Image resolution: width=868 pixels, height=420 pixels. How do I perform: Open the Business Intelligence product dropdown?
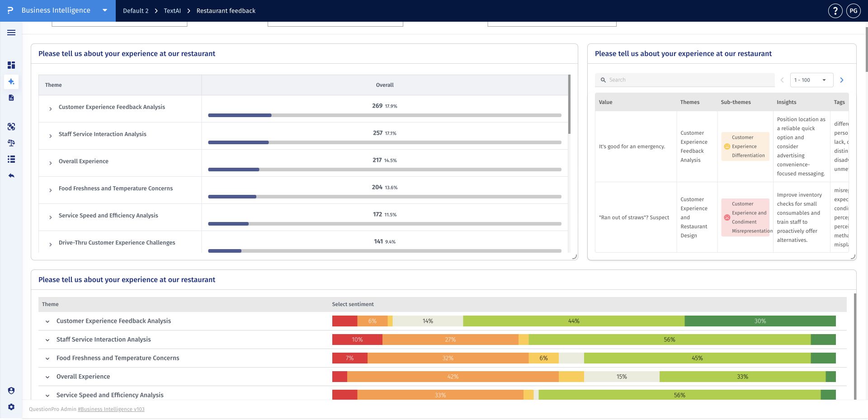click(x=104, y=10)
